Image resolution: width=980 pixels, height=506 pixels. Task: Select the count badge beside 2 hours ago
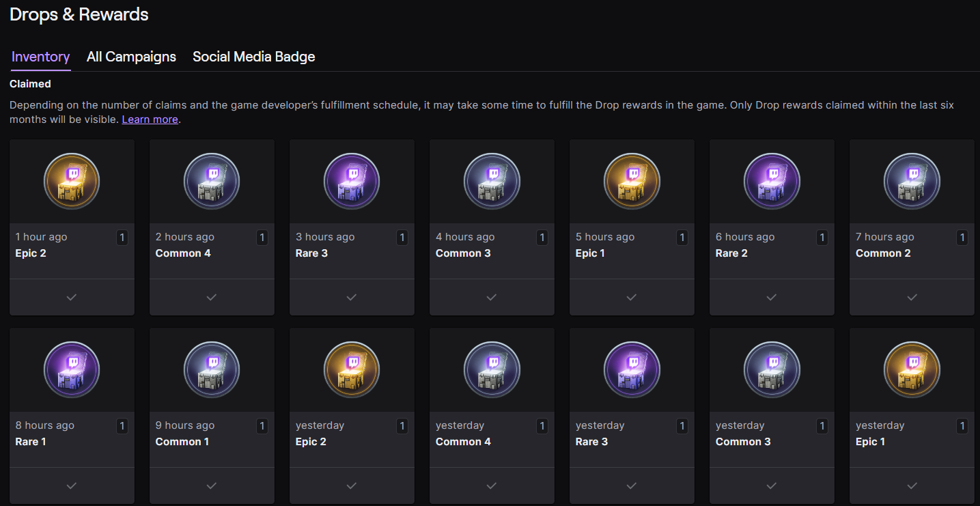pos(262,238)
